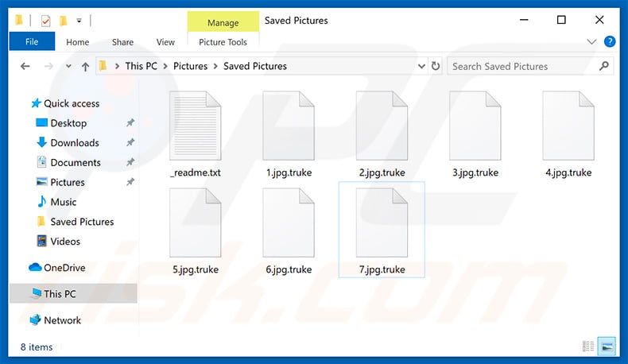
Task: Unpin Downloads using its pin icon
Action: (130, 142)
